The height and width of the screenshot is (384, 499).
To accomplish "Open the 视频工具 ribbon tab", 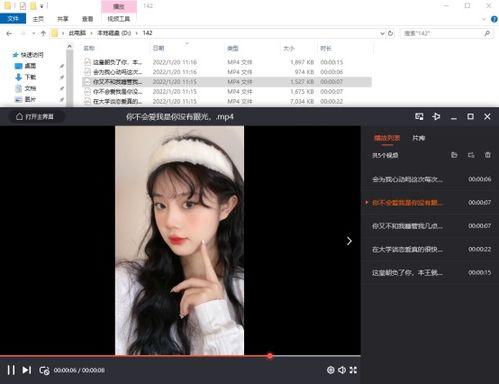I will 119,19.
